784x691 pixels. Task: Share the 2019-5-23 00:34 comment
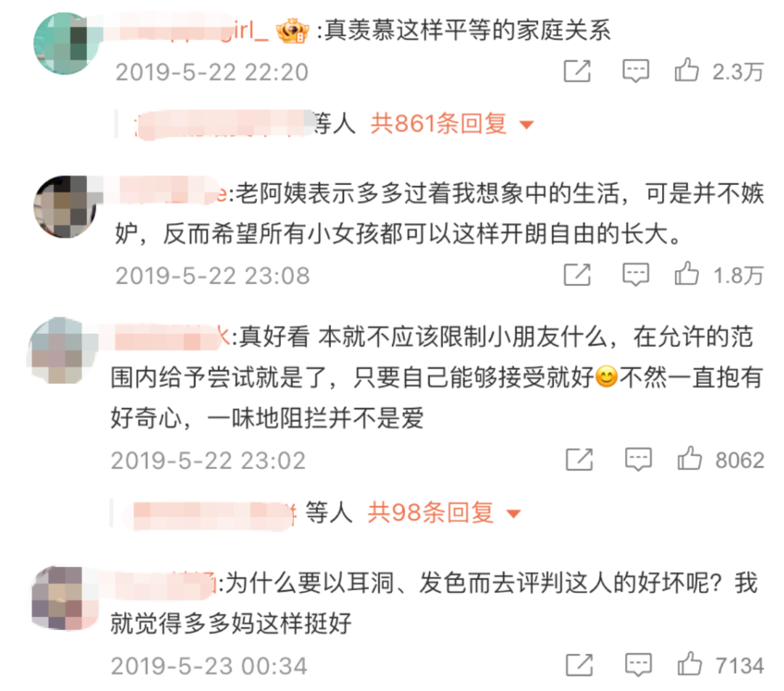579,664
